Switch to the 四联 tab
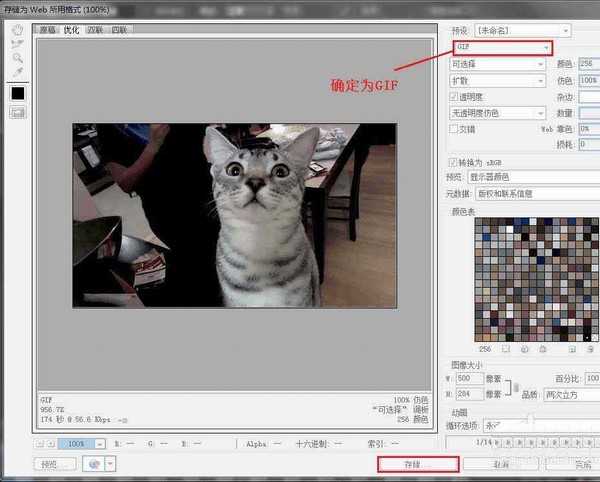This screenshot has width=600, height=482. click(120, 30)
